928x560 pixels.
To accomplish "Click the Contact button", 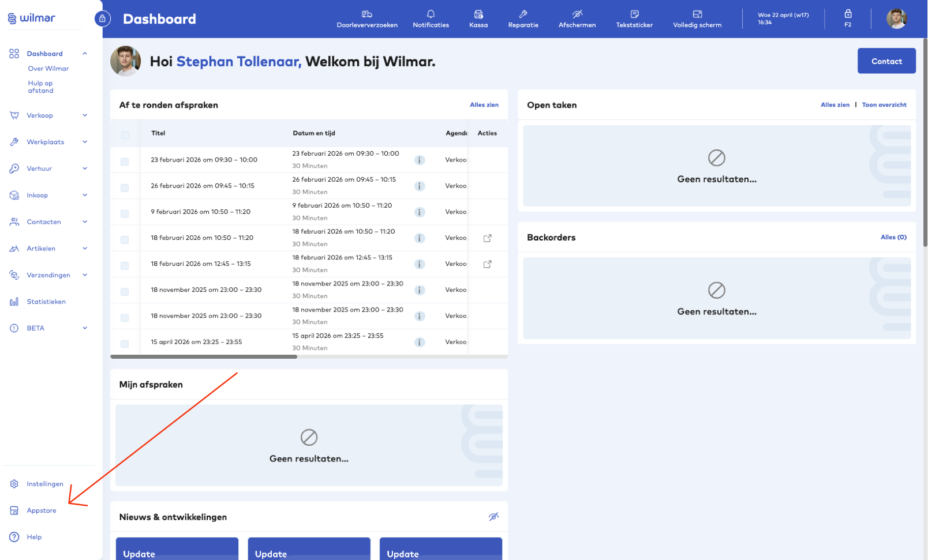I will 886,61.
